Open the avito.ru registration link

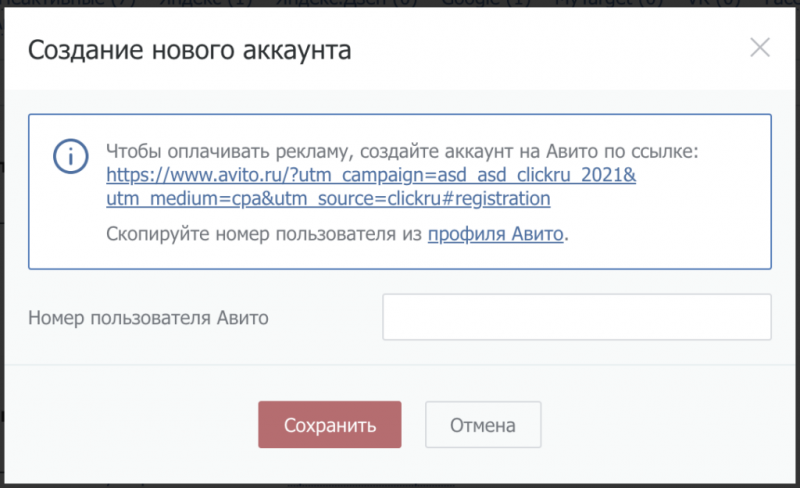coord(371,175)
